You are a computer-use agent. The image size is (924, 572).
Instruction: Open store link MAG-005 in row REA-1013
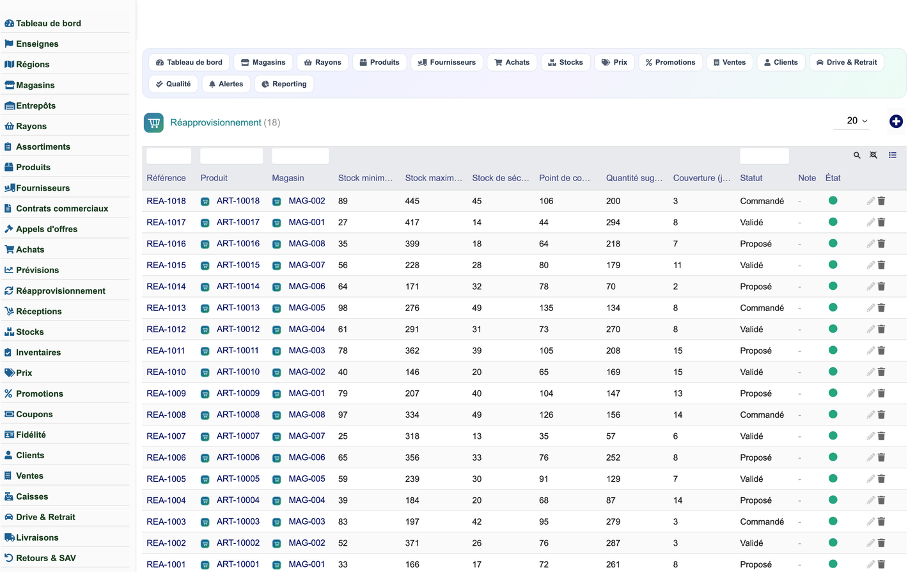307,308
